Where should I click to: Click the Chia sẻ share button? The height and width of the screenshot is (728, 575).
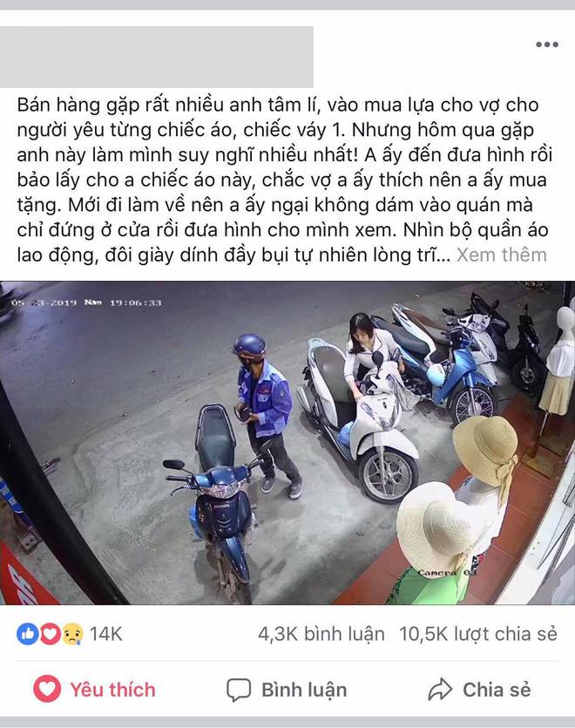(x=479, y=690)
